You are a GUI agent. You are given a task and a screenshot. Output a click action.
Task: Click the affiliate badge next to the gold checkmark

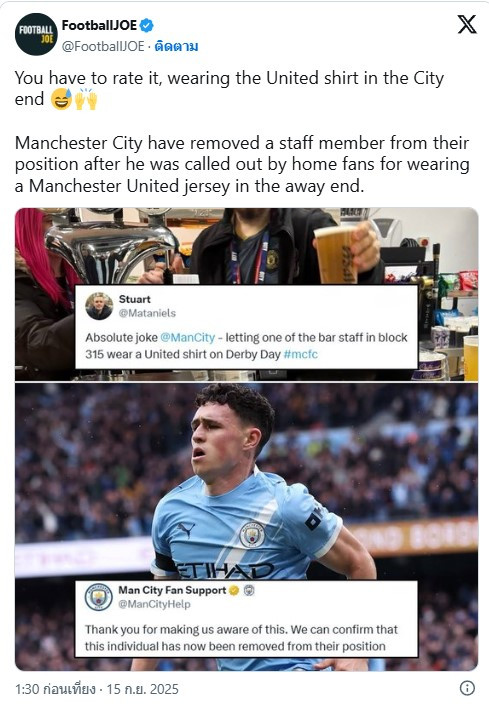pos(249,590)
